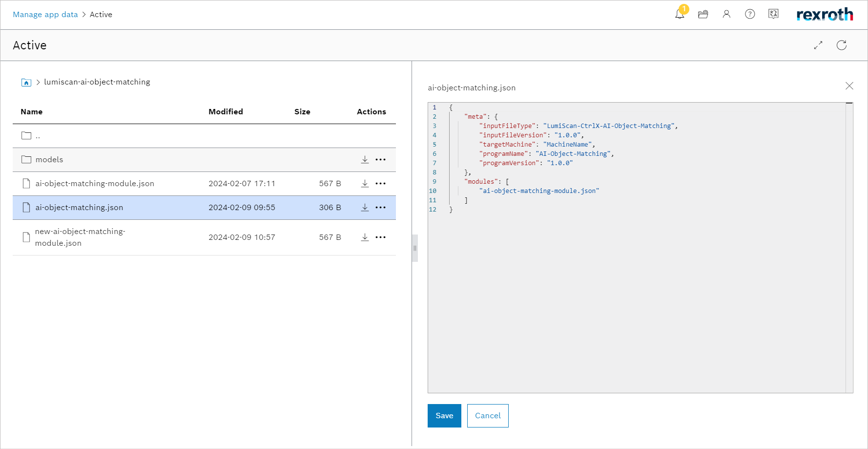
Task: Download the models folder
Action: click(x=365, y=160)
